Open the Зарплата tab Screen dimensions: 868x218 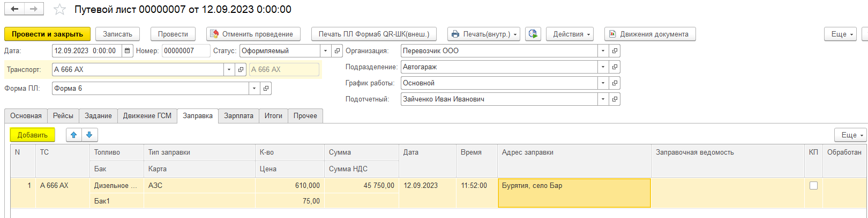point(238,116)
